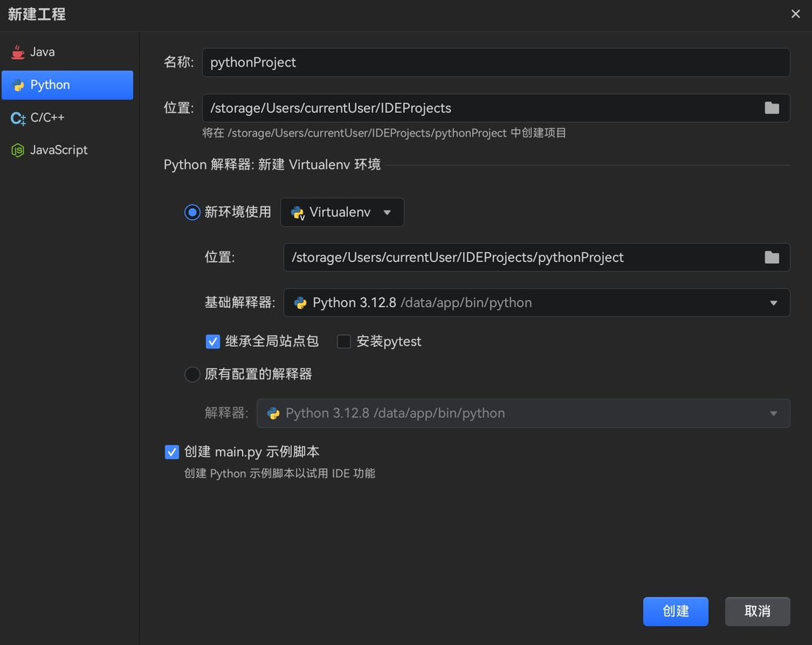Screen dimensions: 812x645
Task: Select the 原有配置的解释器 radio option
Action: [192, 374]
